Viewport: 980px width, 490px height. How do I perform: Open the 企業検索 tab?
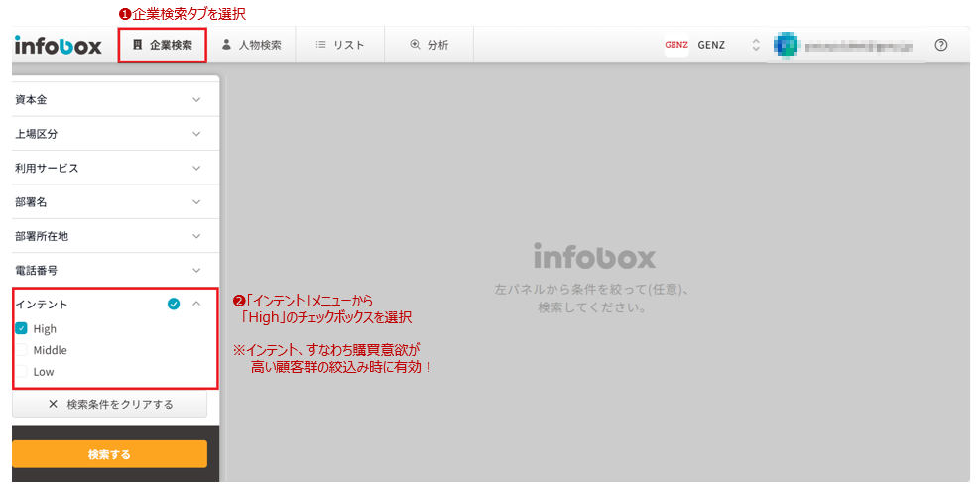point(163,45)
